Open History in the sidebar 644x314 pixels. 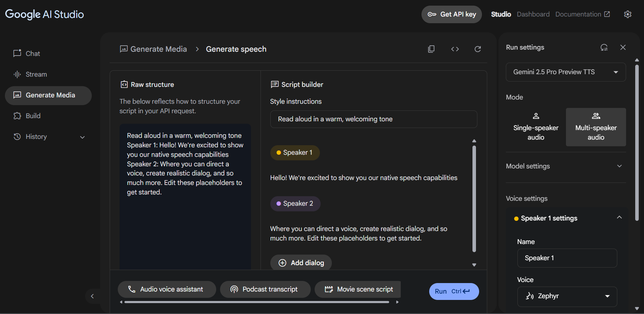click(x=36, y=136)
